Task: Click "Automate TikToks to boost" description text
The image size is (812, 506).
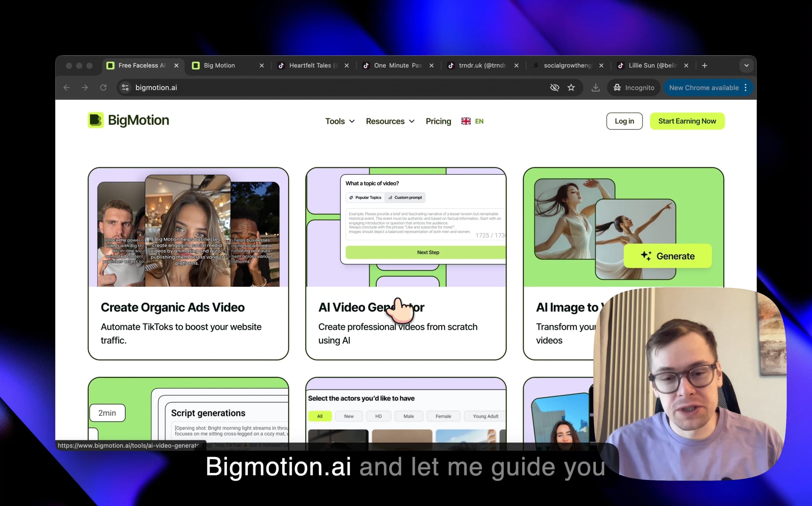Action: click(x=181, y=333)
